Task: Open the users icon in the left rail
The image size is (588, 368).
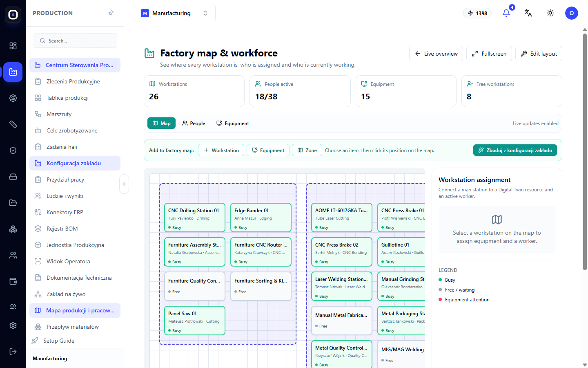Action: click(13, 255)
